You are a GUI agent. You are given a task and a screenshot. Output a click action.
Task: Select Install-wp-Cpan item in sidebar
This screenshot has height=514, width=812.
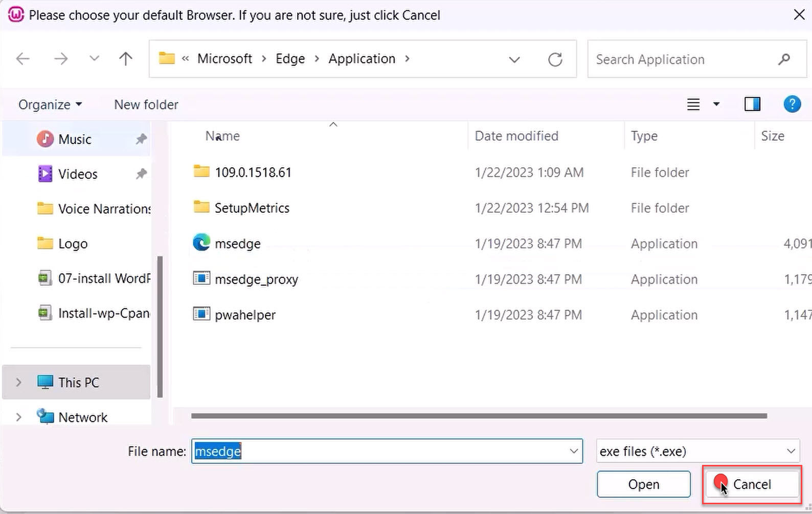point(94,313)
